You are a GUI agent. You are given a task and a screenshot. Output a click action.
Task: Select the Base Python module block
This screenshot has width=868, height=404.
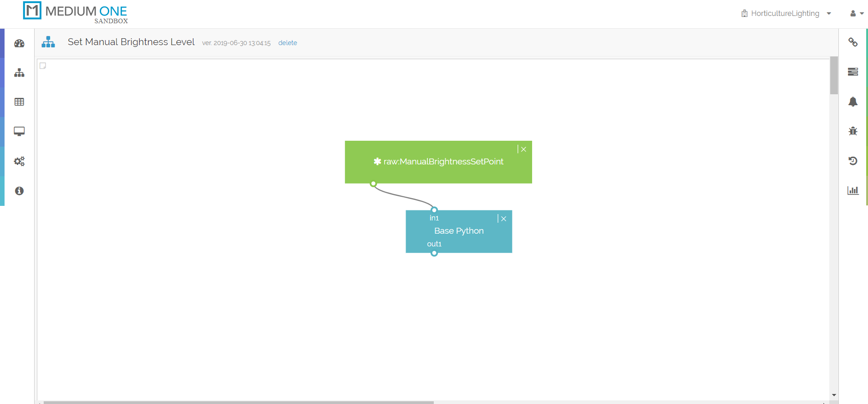(459, 231)
